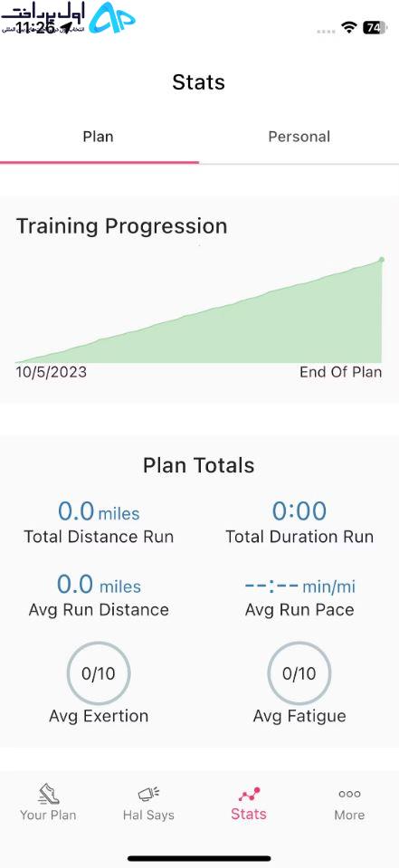
Task: Open the More three-dots icon
Action: click(x=349, y=794)
